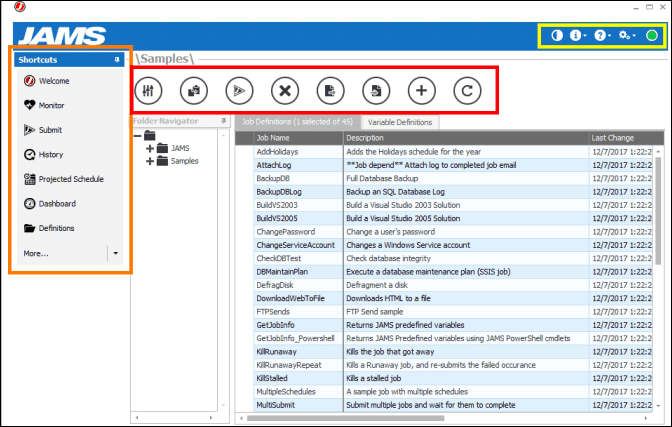Screen dimensions: 672x427
Task: Open the Submit shortcut
Action: tap(43, 130)
